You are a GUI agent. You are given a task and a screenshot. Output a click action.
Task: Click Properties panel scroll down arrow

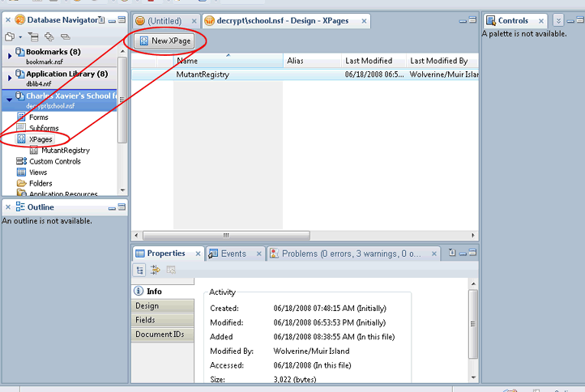(473, 377)
